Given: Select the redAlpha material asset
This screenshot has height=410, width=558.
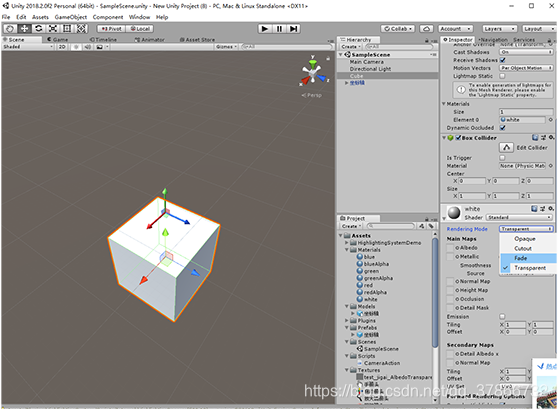Looking at the screenshot, I should tap(372, 292).
